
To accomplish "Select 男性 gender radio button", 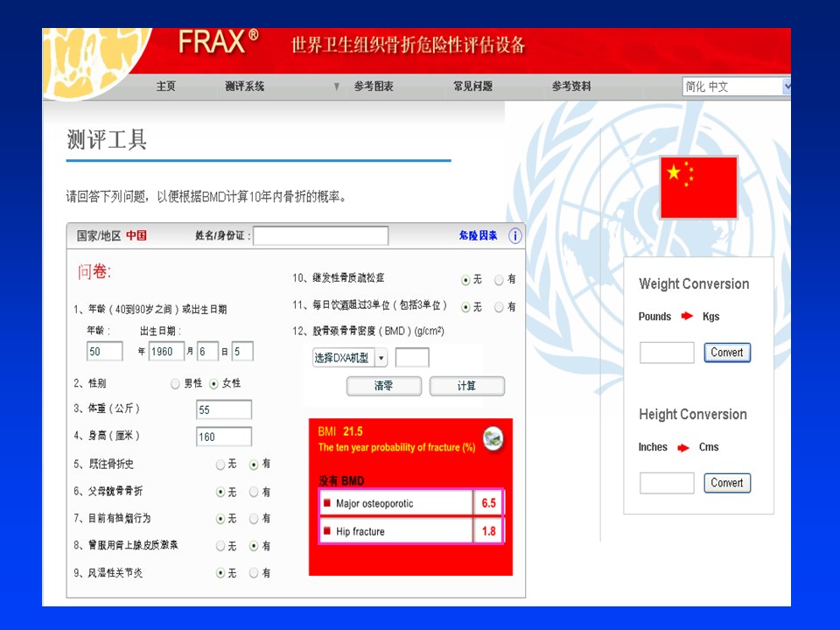I will click(x=176, y=383).
